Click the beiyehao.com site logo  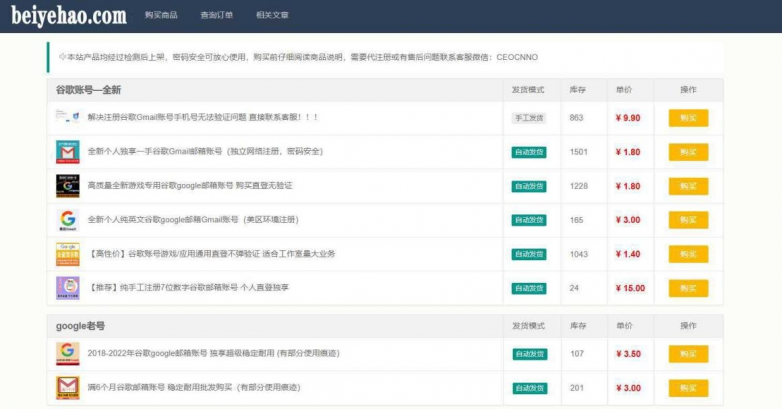pyautogui.click(x=69, y=16)
